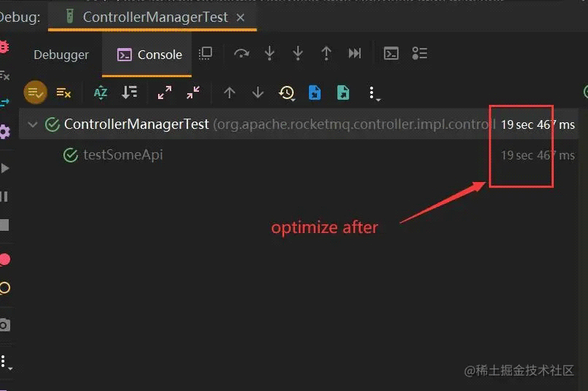The height and width of the screenshot is (391, 588).
Task: Pause the program execution
Action: (4, 197)
